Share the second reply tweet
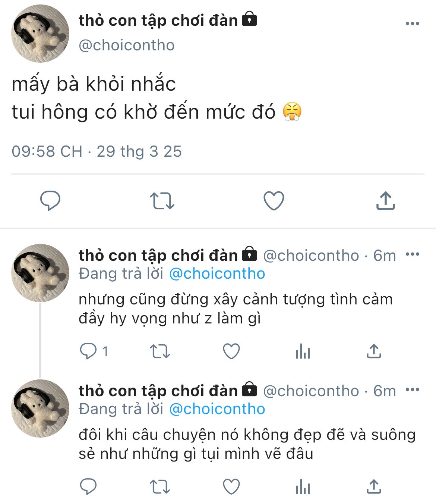The image size is (436, 504). [374, 486]
